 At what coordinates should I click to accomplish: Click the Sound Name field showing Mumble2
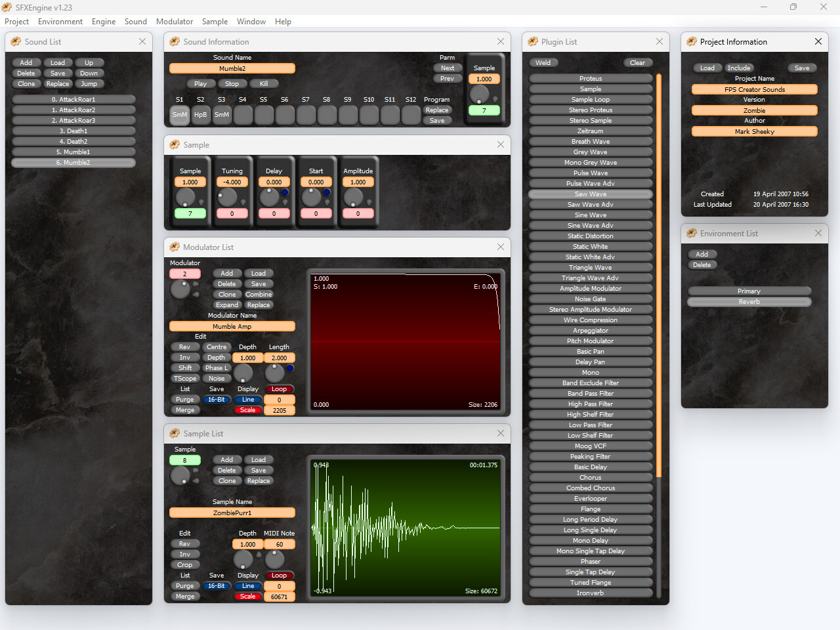[x=232, y=68]
